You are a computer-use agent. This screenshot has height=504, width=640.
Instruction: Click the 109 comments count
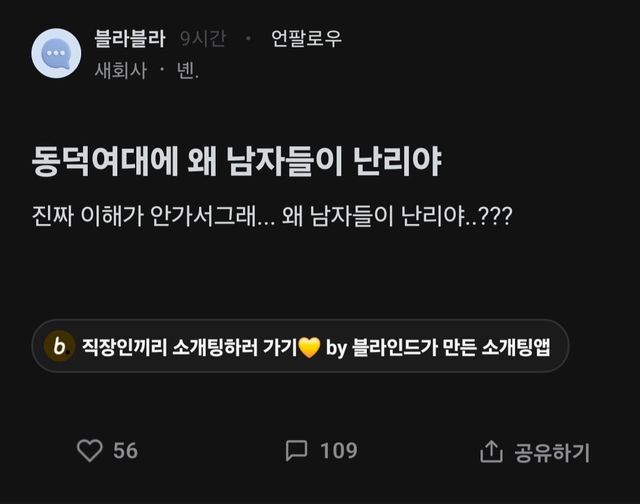point(338,451)
